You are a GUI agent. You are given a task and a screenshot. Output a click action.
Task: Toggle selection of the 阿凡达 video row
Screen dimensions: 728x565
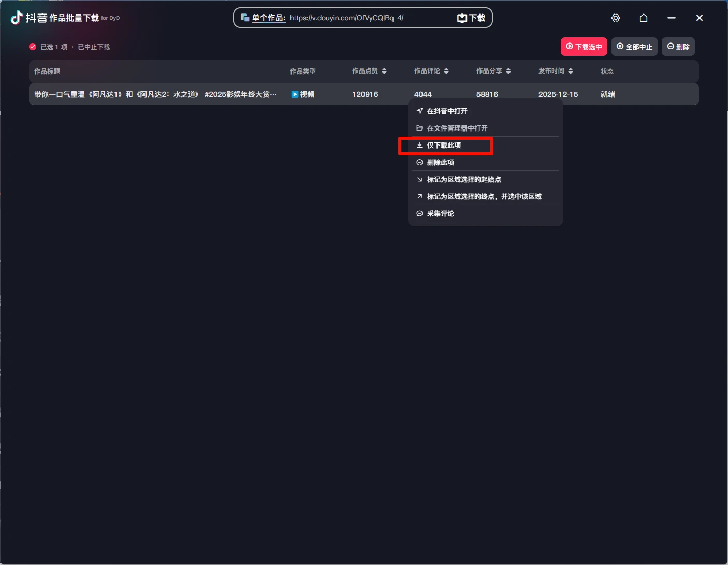pos(155,94)
